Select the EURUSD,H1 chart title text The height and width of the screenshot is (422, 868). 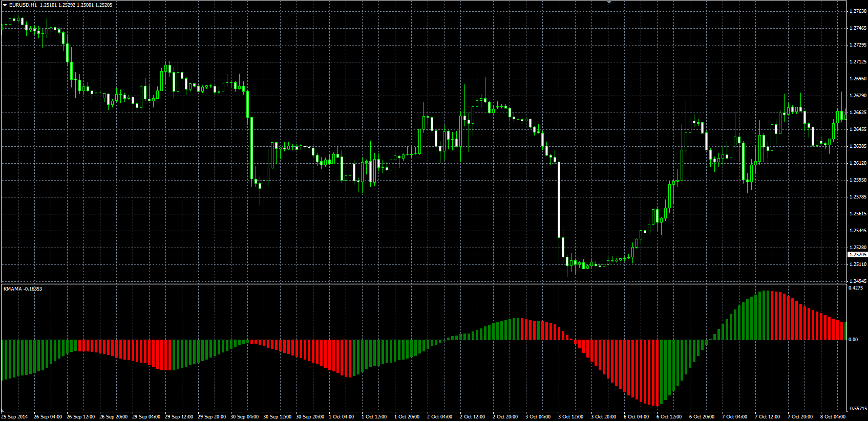[23, 5]
